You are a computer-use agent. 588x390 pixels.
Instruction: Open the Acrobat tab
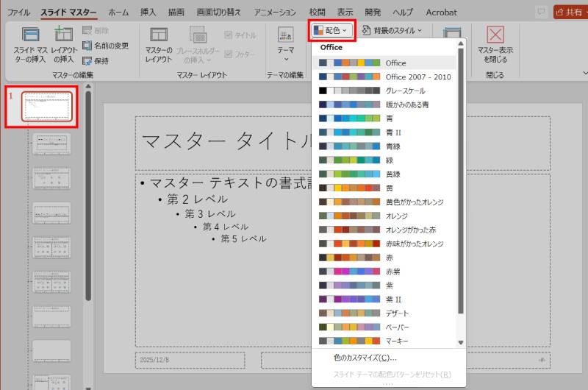tap(442, 13)
